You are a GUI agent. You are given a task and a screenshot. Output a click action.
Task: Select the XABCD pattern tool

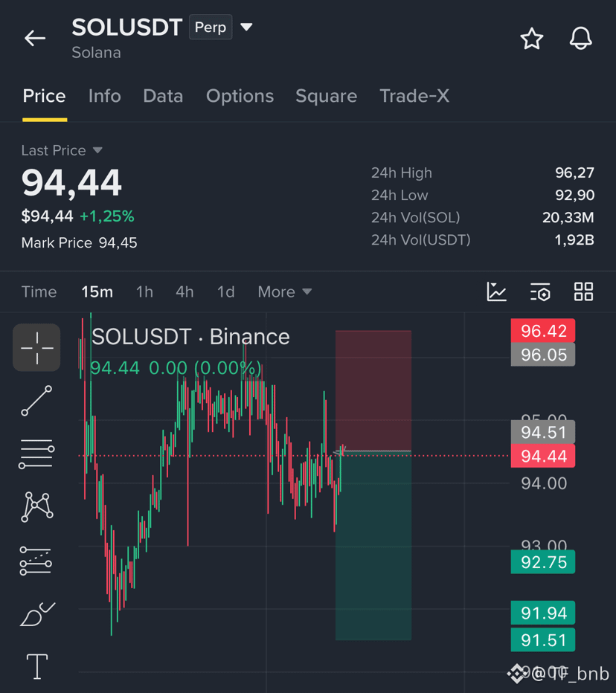click(x=36, y=507)
